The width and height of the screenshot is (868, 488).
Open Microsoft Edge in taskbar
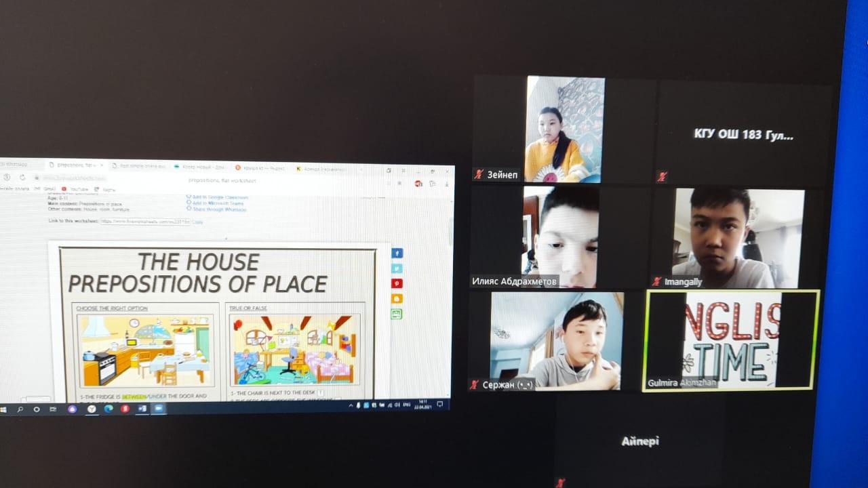[108, 409]
